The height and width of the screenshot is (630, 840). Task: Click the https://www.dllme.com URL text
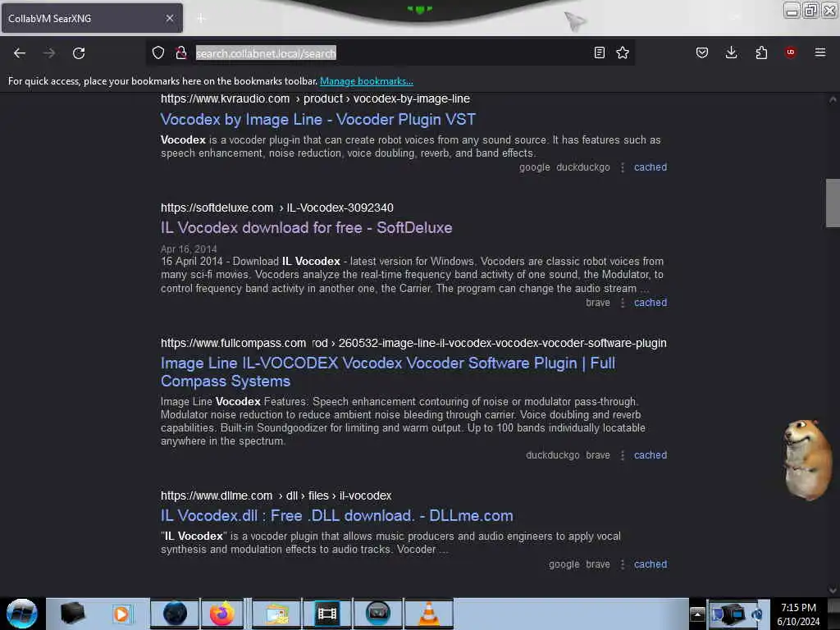[x=217, y=495]
